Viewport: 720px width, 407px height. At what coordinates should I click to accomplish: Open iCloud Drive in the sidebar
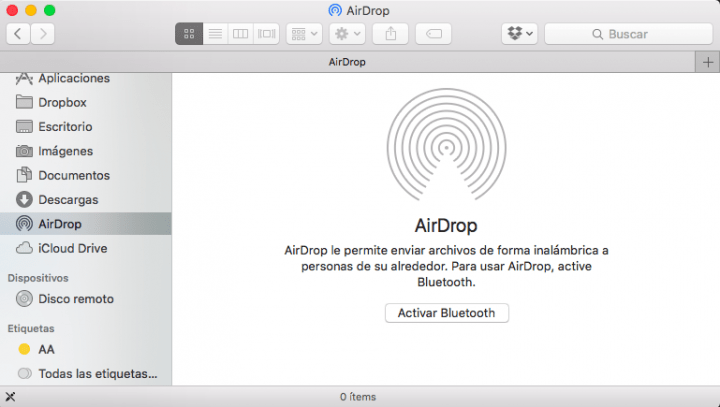[86, 249]
